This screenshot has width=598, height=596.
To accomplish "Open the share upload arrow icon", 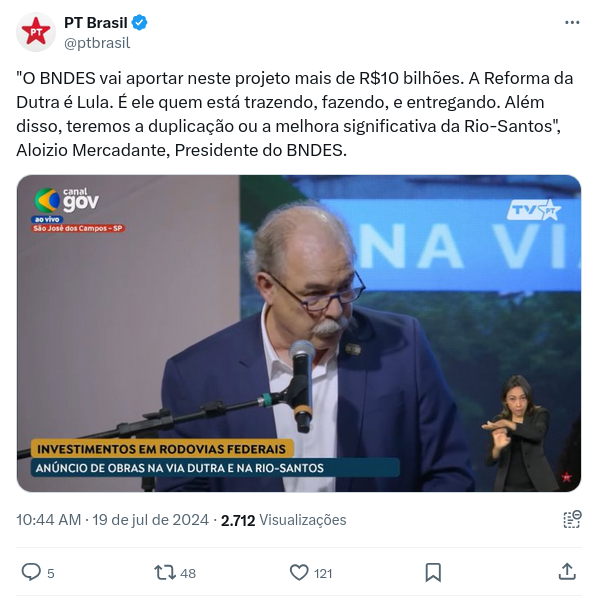I will click(x=567, y=572).
